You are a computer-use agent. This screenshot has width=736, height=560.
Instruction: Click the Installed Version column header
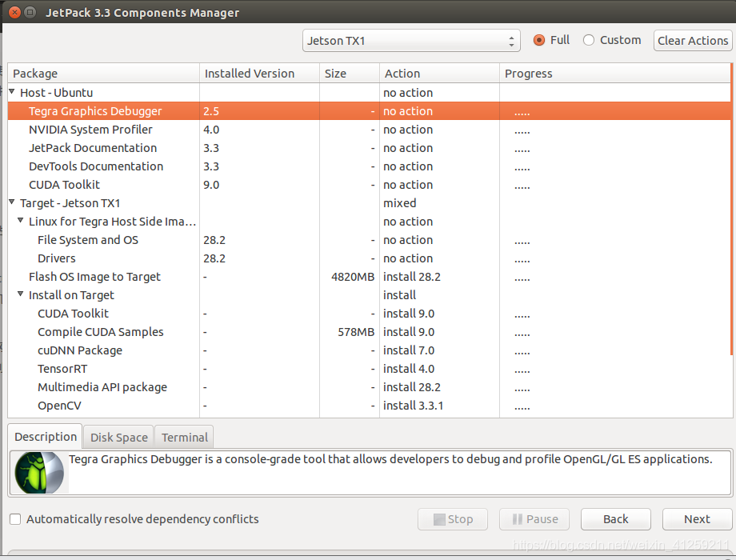pos(259,74)
